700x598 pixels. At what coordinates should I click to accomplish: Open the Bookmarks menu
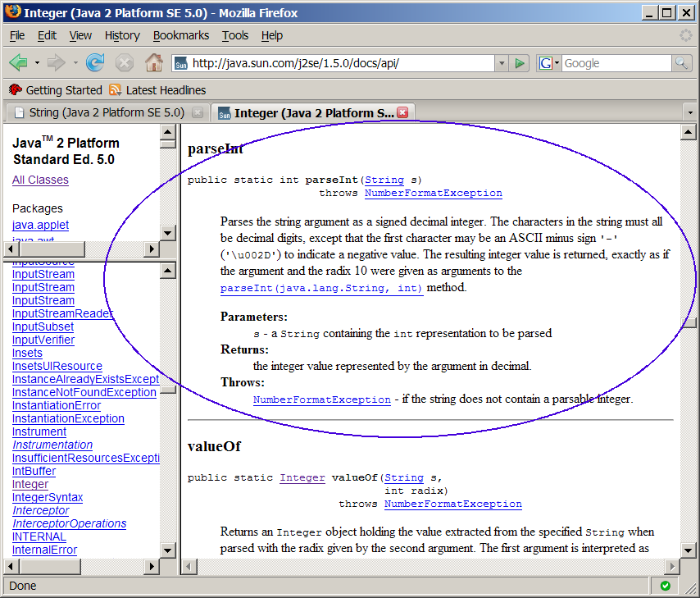[x=181, y=35]
